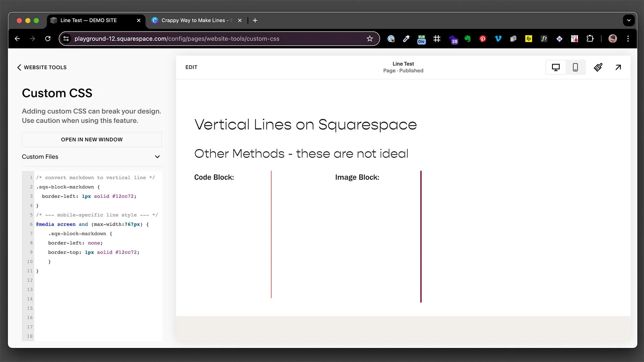Screen dimensions: 644x362
Task: Reload the page with refresh icon
Action: pos(48,39)
